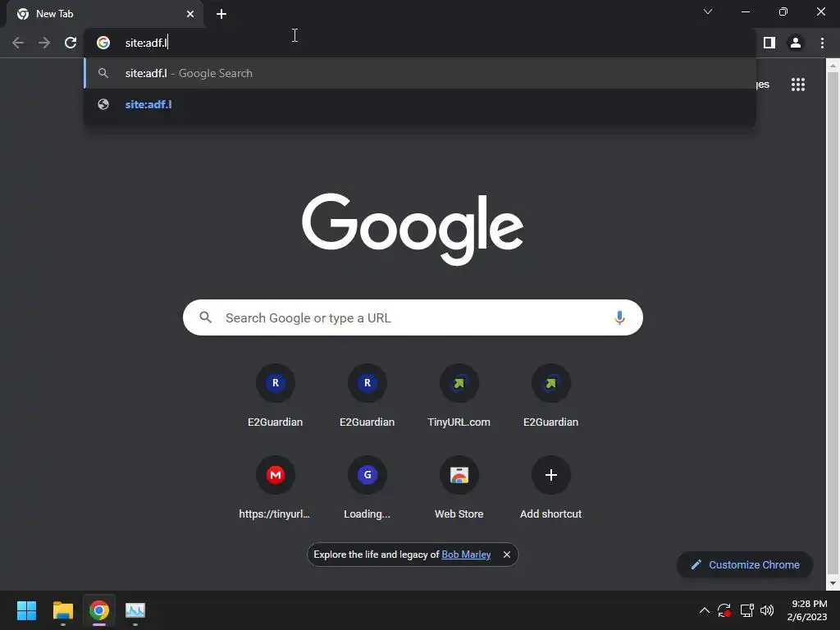Click the Google icon in the address bar
This screenshot has height=630, width=840.
[103, 43]
